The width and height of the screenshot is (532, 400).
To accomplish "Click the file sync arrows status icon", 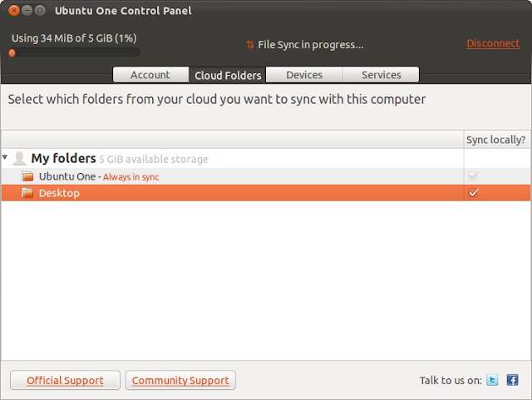I will [x=250, y=44].
